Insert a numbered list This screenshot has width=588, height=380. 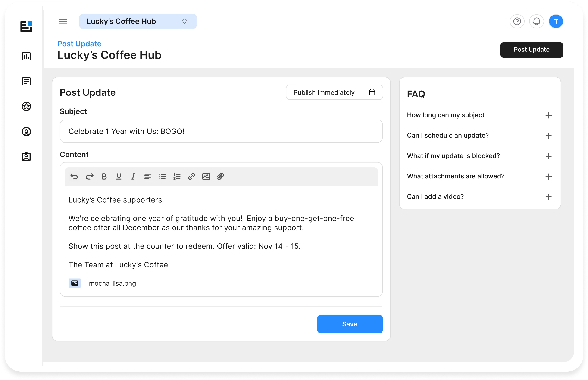click(177, 176)
